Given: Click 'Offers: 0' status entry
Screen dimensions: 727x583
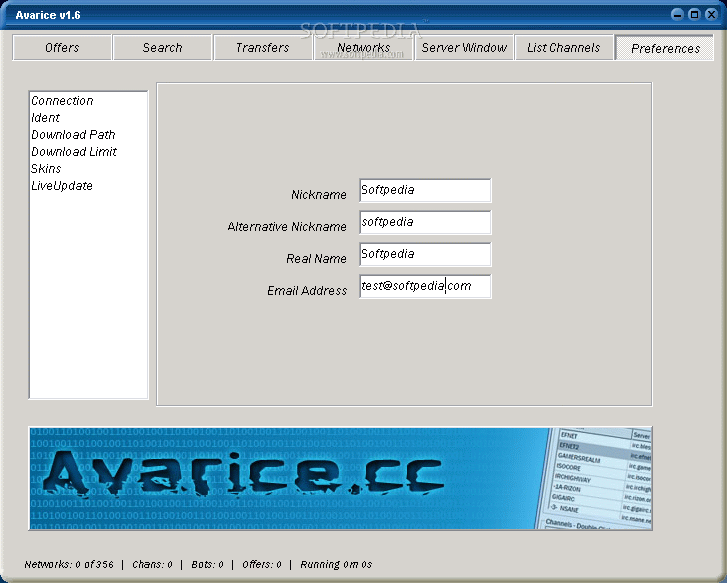Looking at the screenshot, I should point(261,564).
